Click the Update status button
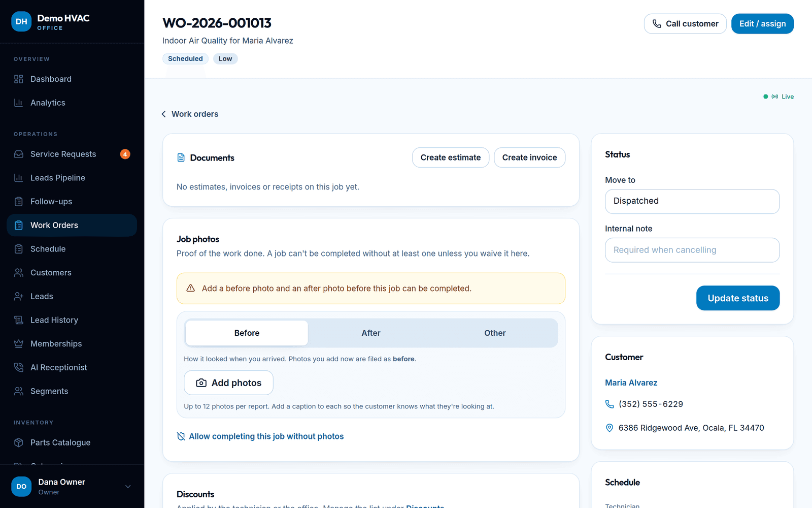Screen dimensions: 812x508 (738, 298)
